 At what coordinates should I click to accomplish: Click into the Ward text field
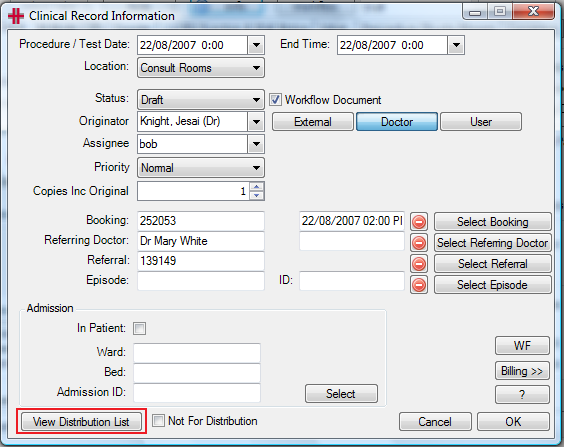pos(197,352)
